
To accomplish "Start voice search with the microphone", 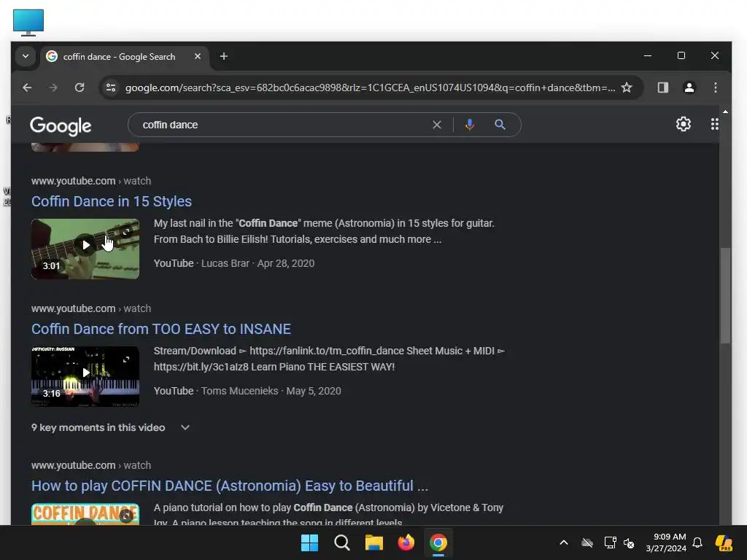I will (x=469, y=125).
